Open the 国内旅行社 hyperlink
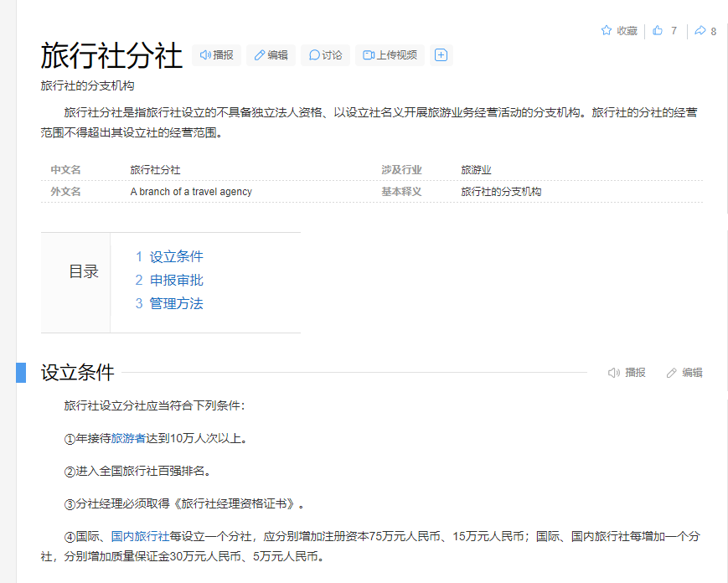This screenshot has height=583, width=728. click(140, 536)
